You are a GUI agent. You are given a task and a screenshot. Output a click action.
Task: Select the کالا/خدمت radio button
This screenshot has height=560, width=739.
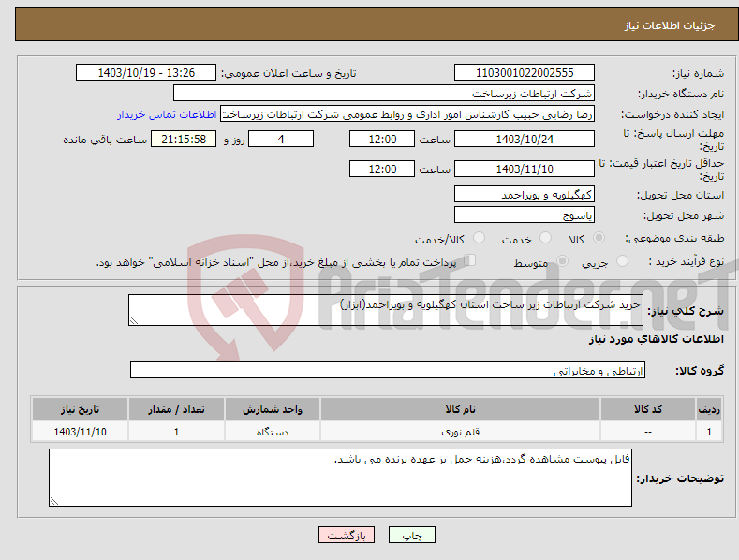tap(479, 238)
